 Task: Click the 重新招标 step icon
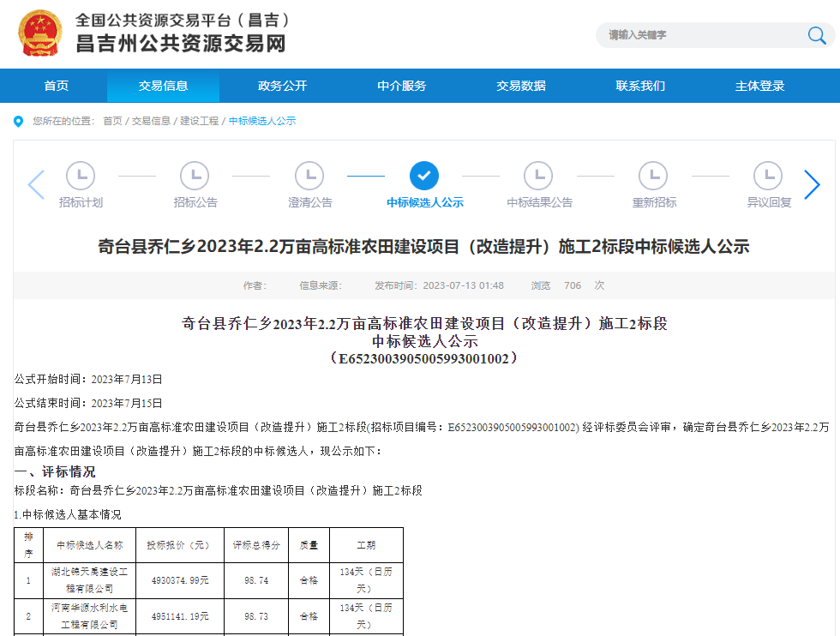(x=653, y=174)
